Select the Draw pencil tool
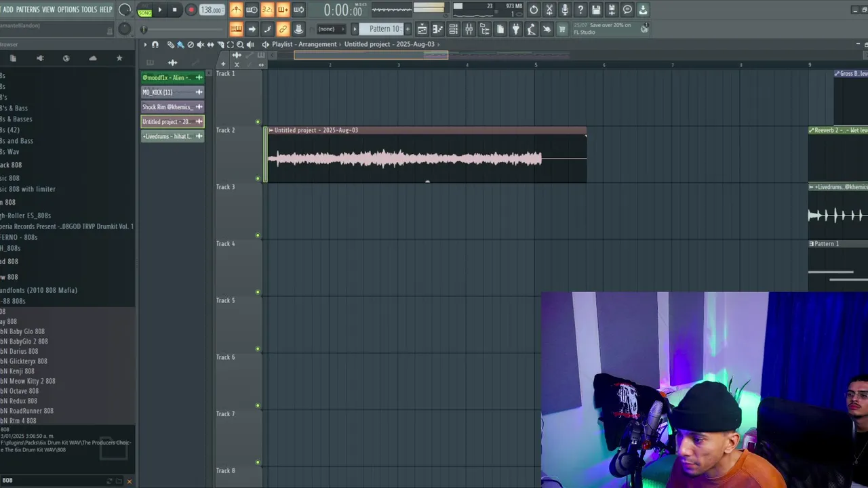The height and width of the screenshot is (488, 868). point(170,44)
